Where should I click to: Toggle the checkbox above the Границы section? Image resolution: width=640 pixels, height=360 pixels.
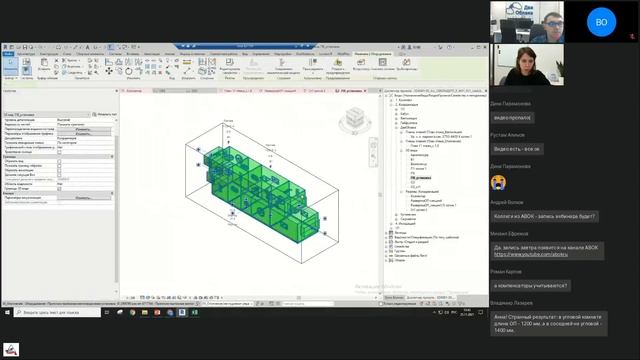(x=59, y=152)
